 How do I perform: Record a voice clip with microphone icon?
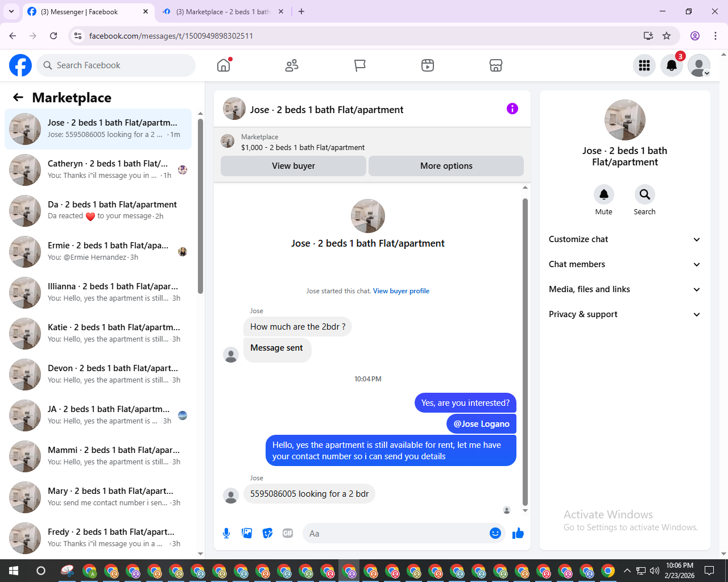pyautogui.click(x=226, y=533)
